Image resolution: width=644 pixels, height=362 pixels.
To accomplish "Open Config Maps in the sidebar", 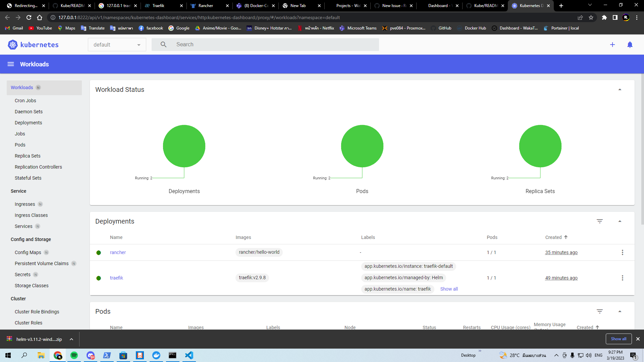I will [28, 252].
